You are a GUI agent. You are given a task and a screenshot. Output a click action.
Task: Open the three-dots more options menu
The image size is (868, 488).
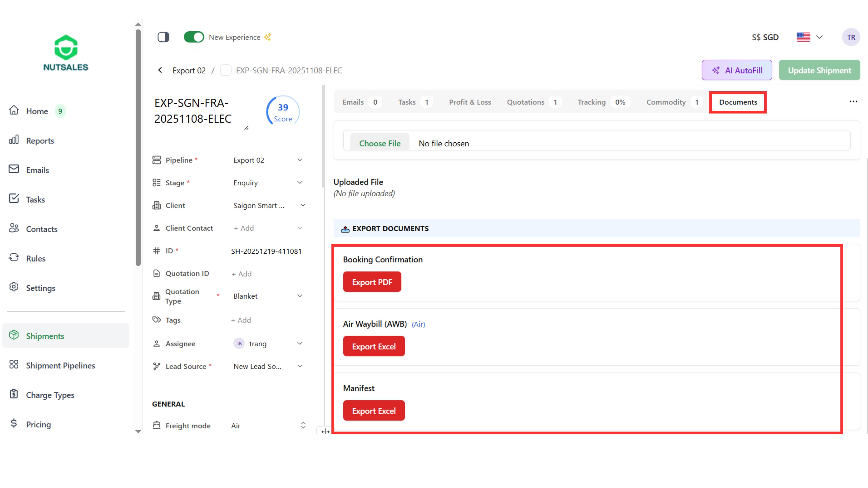(853, 102)
